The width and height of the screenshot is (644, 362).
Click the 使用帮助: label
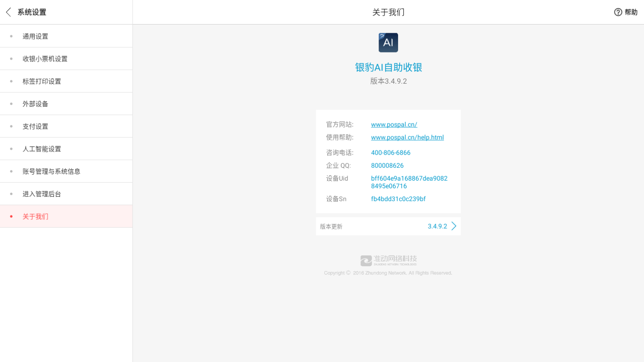point(340,137)
